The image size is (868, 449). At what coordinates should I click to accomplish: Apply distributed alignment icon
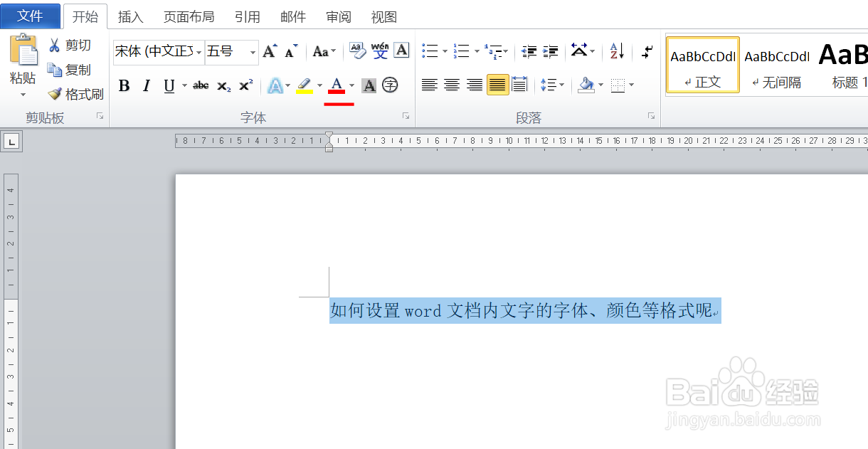click(520, 85)
